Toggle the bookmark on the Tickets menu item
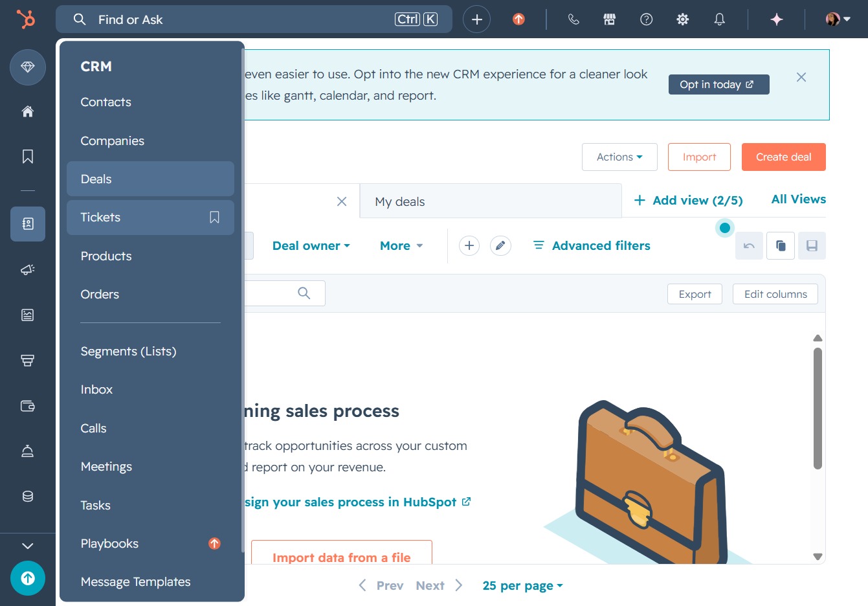The height and width of the screenshot is (606, 868). tap(214, 218)
